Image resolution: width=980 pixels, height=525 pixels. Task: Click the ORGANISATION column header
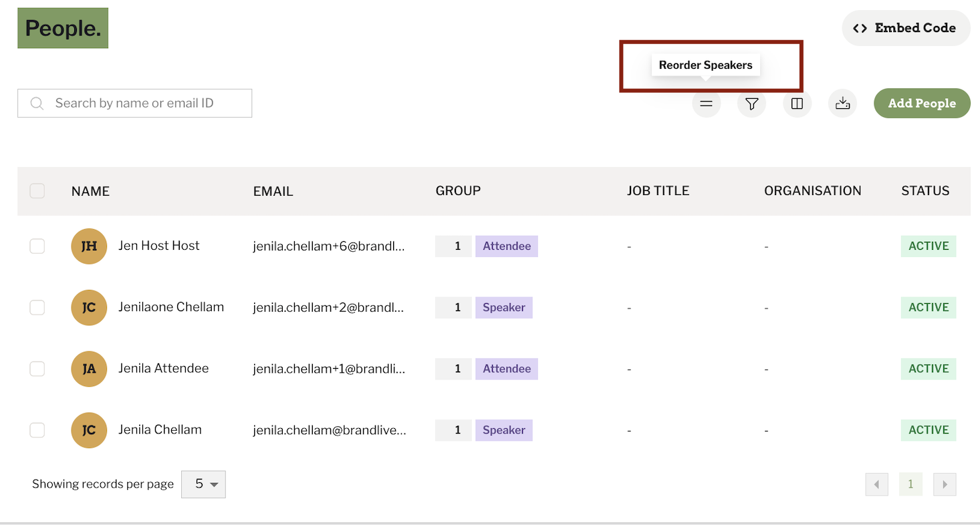click(812, 191)
